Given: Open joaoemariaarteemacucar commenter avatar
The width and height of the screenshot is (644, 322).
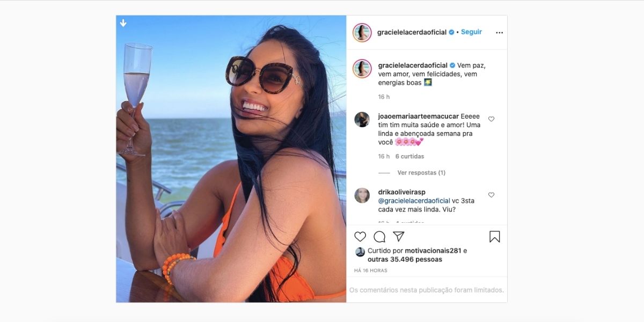Looking at the screenshot, I should 362,120.
